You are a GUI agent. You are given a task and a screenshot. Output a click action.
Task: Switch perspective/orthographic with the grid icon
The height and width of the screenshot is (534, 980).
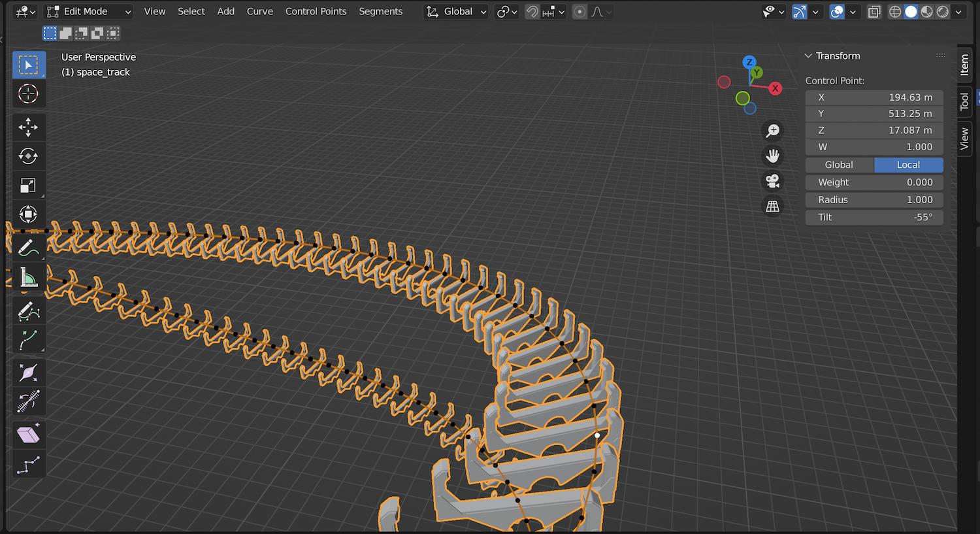(772, 206)
